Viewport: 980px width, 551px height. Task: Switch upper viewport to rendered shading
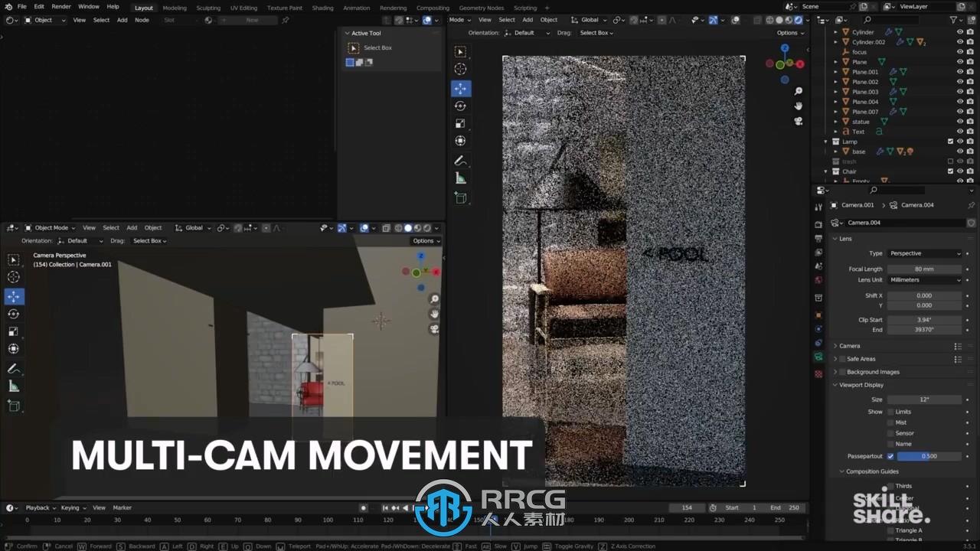799,20
